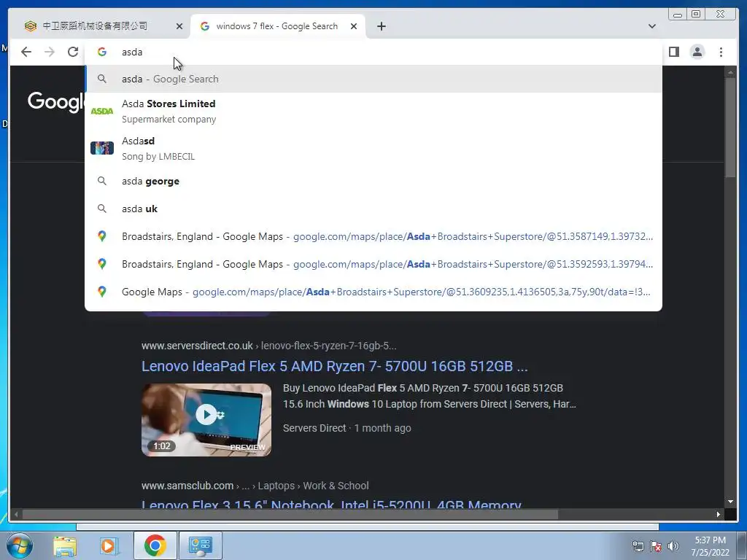Choose Asda Stores Limited suggestion
747x560 pixels.
[x=374, y=112]
